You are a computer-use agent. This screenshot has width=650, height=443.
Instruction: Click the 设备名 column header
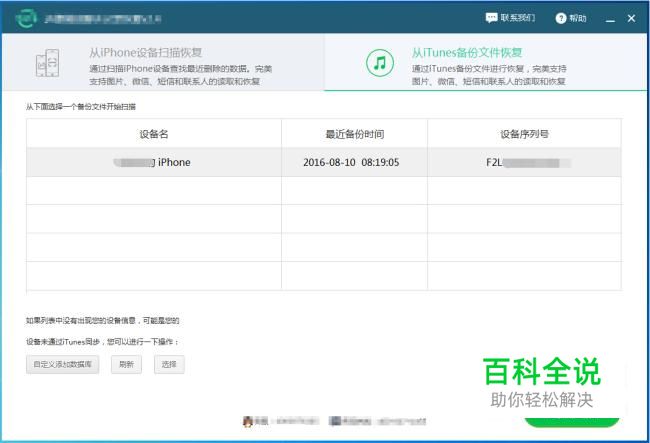[x=154, y=134]
